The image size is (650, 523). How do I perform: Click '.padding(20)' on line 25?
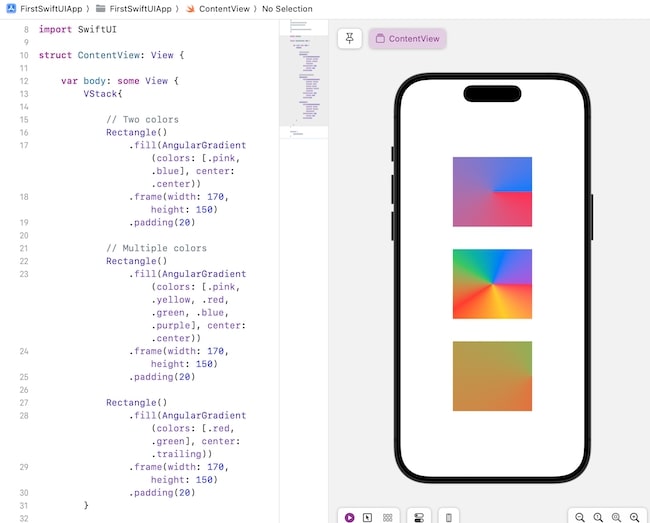tap(162, 377)
